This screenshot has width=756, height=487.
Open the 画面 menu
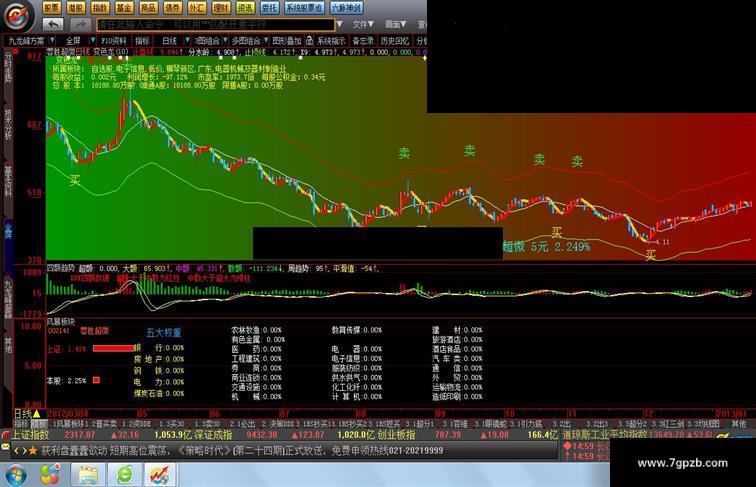[x=395, y=24]
